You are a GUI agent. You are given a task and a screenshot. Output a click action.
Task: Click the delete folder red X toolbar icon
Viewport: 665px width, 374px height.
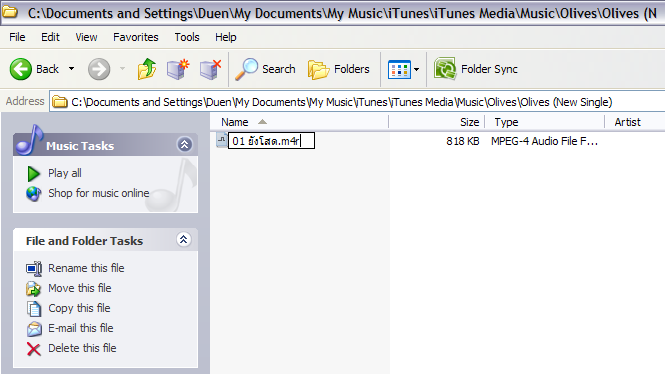[x=210, y=70]
